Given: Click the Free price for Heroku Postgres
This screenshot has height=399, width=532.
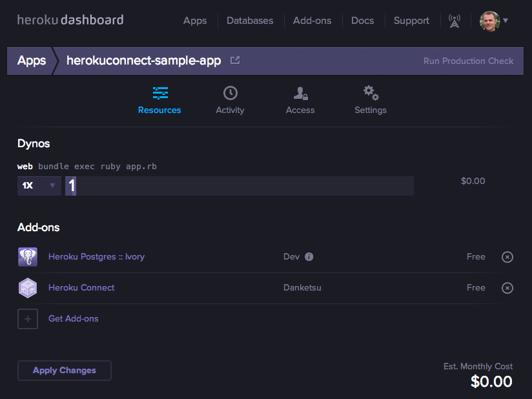Looking at the screenshot, I should click(x=476, y=257).
